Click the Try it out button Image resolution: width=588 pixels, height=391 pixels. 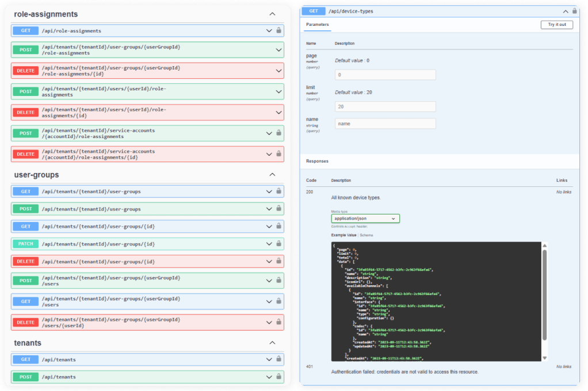(557, 24)
